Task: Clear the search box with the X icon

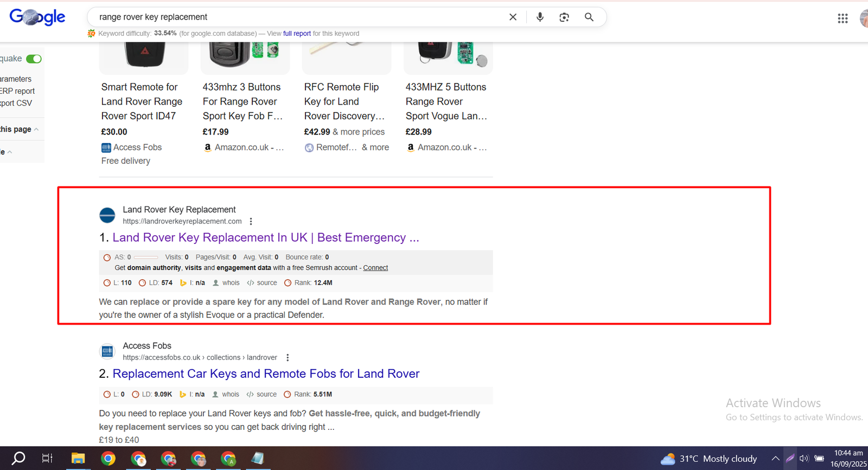Action: 513,17
